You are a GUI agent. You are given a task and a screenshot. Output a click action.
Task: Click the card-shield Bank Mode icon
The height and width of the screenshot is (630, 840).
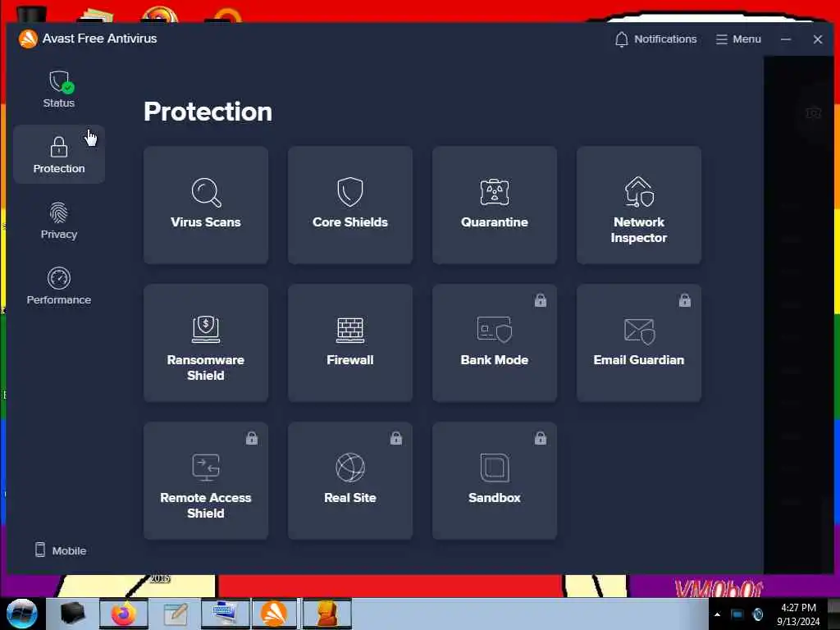click(495, 330)
